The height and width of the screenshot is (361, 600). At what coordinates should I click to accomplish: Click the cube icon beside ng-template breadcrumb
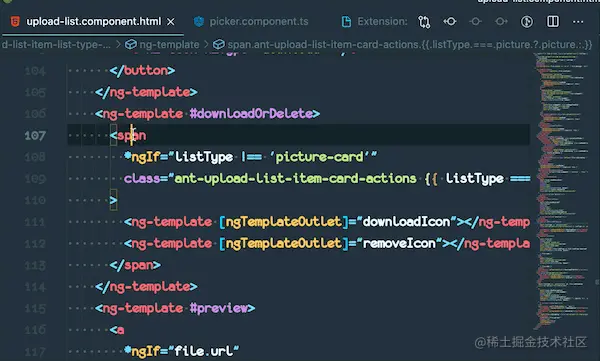131,44
